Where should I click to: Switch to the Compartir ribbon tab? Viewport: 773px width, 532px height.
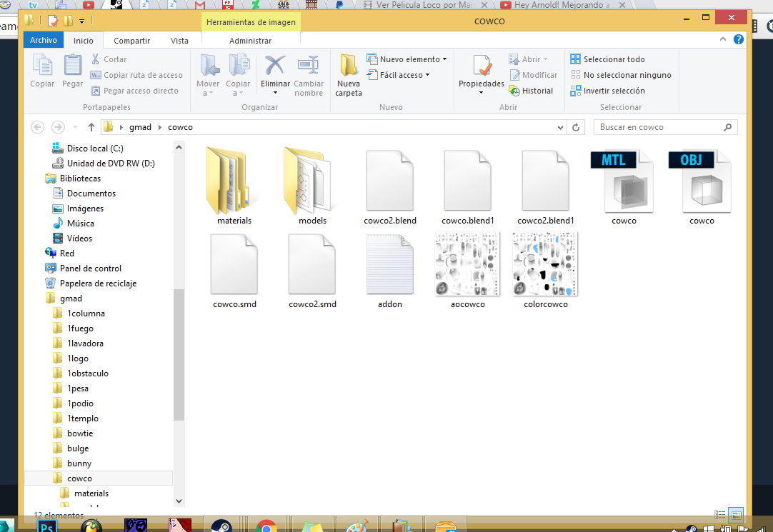131,41
